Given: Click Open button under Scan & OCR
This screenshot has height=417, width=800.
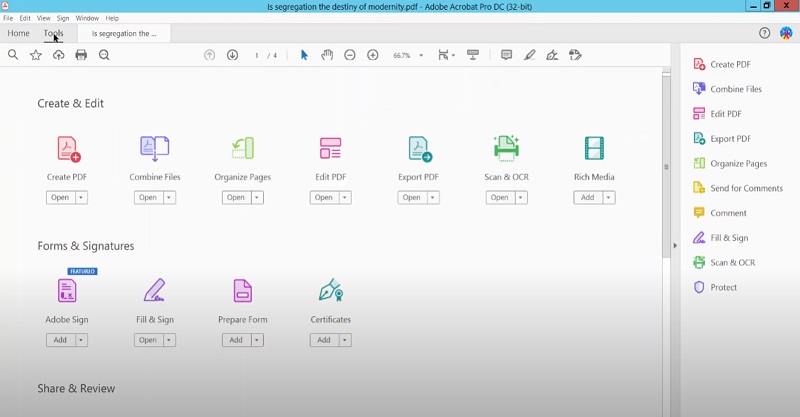Looking at the screenshot, I should click(499, 198).
